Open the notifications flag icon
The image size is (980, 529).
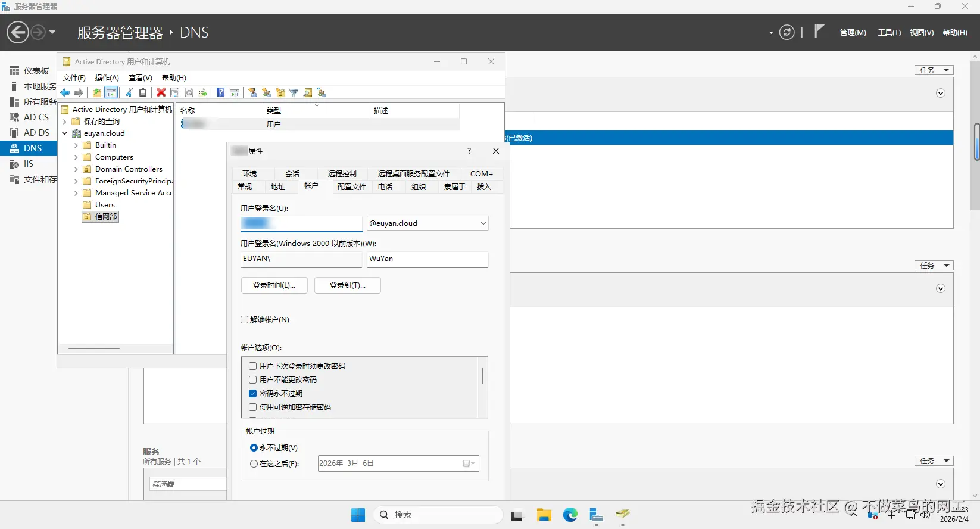819,31
